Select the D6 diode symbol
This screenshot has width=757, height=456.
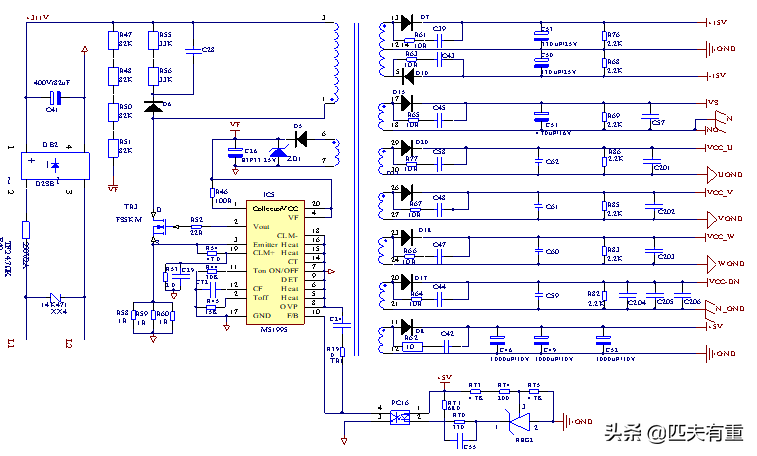click(x=152, y=105)
